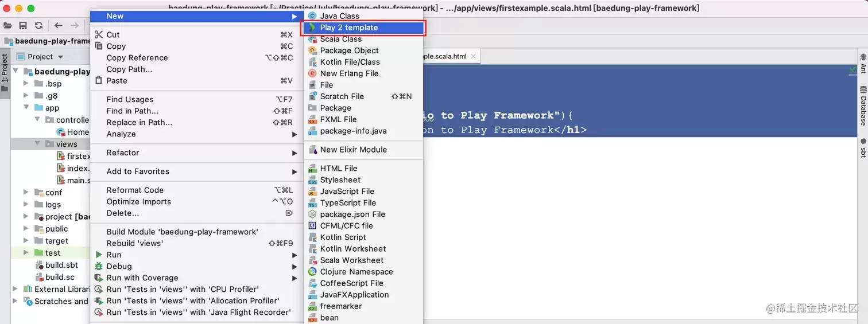Select Replace in Path...
The width and height of the screenshot is (868, 324).
point(197,123)
